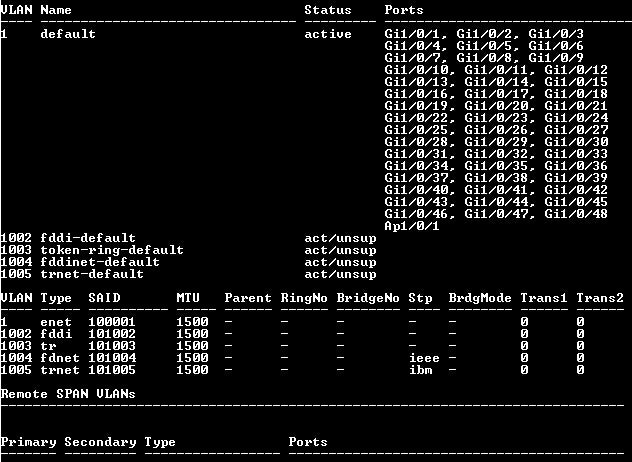Click the 'BridgeNo' column header
The width and height of the screenshot is (632, 462).
(x=368, y=298)
